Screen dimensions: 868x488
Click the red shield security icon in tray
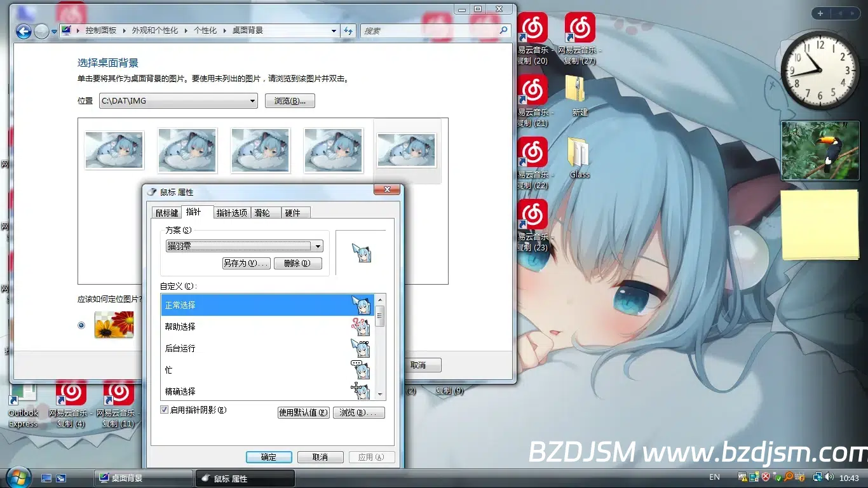(766, 477)
